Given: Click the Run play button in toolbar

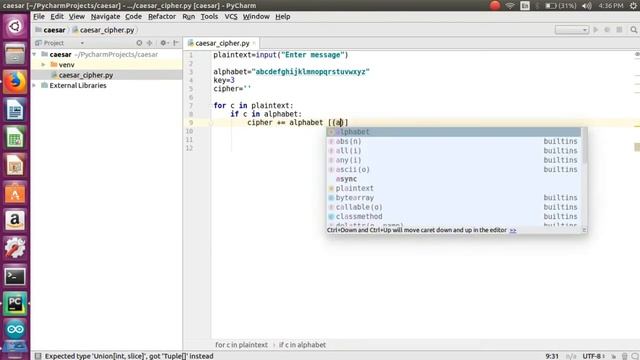Looking at the screenshot, I should pyautogui.click(x=596, y=30).
